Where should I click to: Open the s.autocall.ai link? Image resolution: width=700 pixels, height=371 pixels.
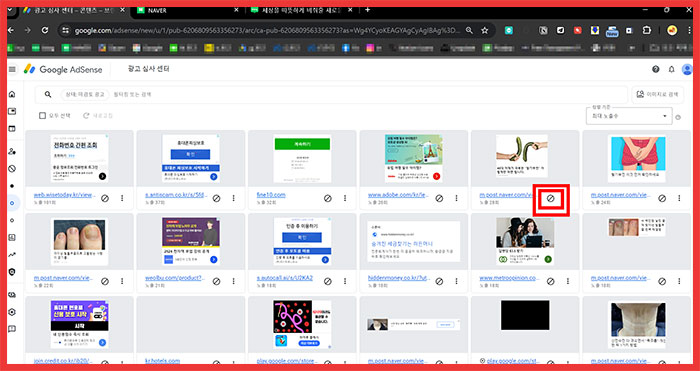[285, 278]
